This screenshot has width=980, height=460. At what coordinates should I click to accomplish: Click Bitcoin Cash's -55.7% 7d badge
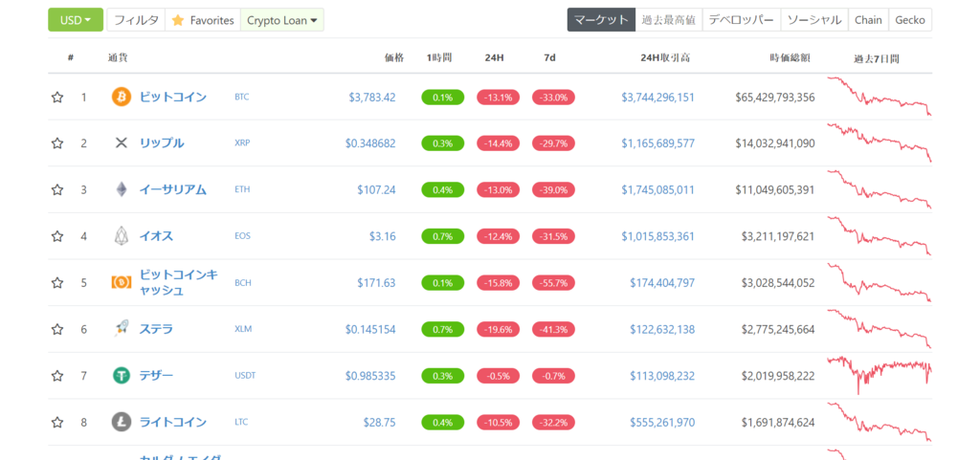(x=554, y=283)
